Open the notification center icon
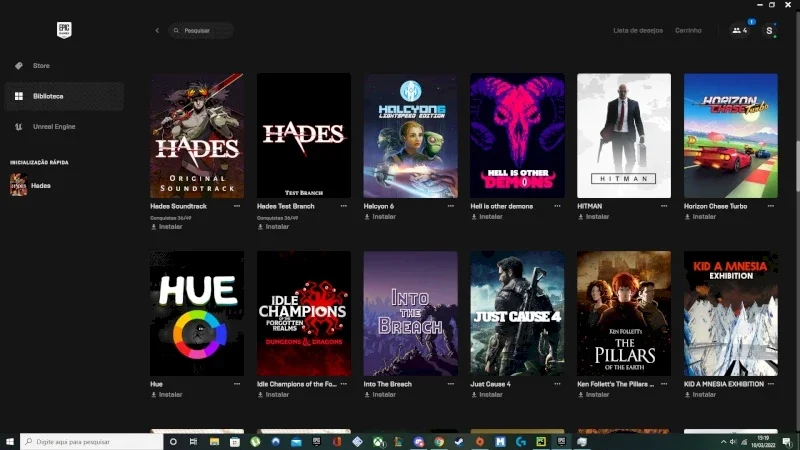This screenshot has height=450, width=800. click(x=787, y=442)
